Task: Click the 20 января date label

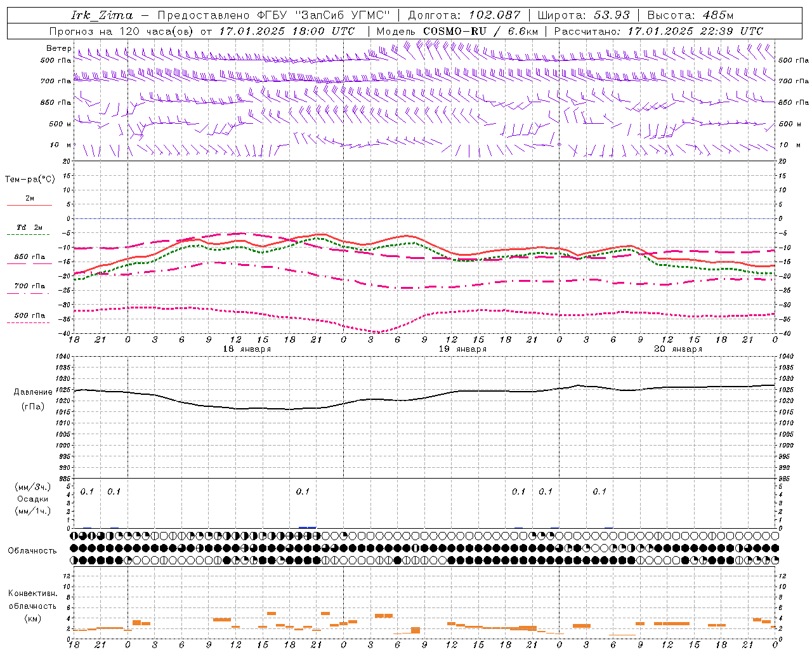Action: pos(678,349)
